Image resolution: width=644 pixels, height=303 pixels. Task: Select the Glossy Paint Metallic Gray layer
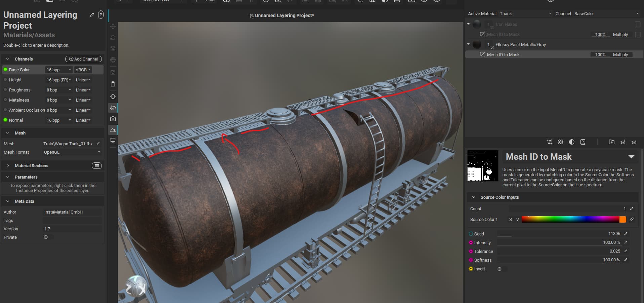(x=521, y=44)
